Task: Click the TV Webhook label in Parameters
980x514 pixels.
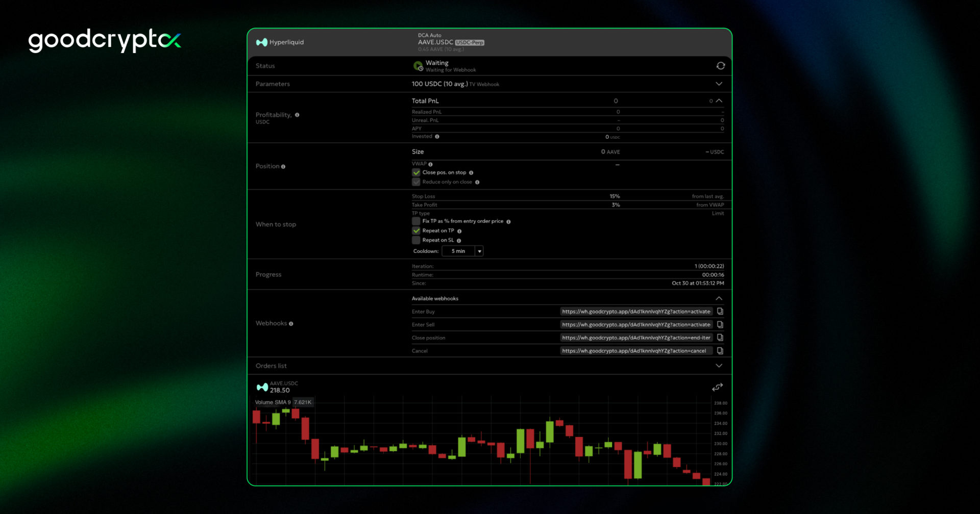Action: pos(484,84)
